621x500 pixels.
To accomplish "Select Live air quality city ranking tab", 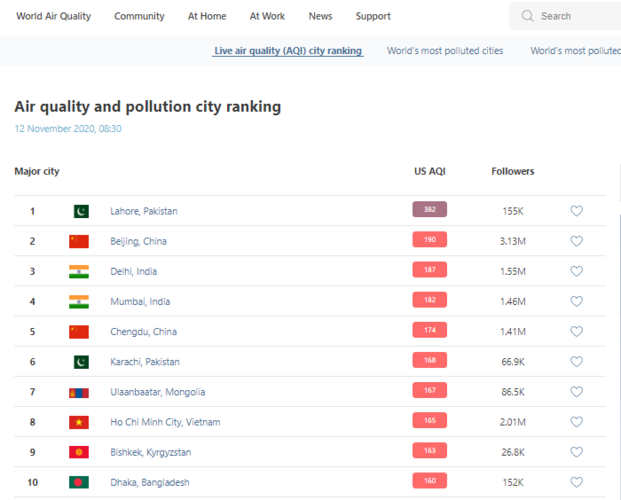I will [x=288, y=50].
